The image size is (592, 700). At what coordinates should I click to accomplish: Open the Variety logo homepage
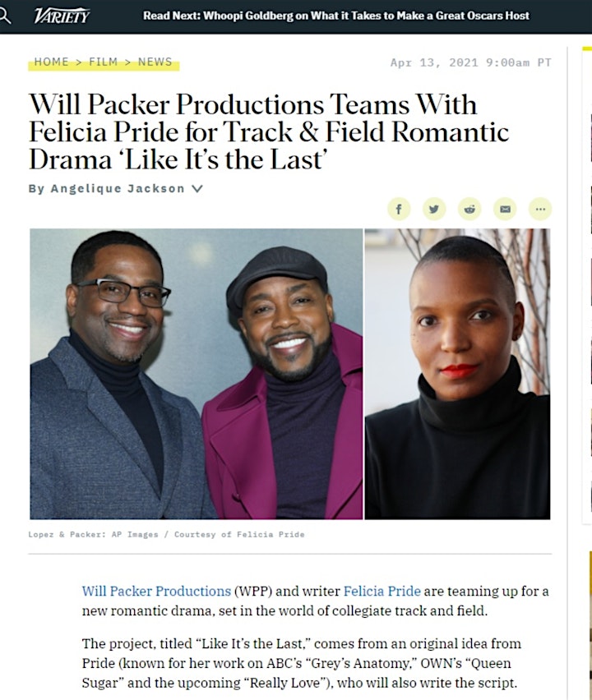click(x=62, y=16)
